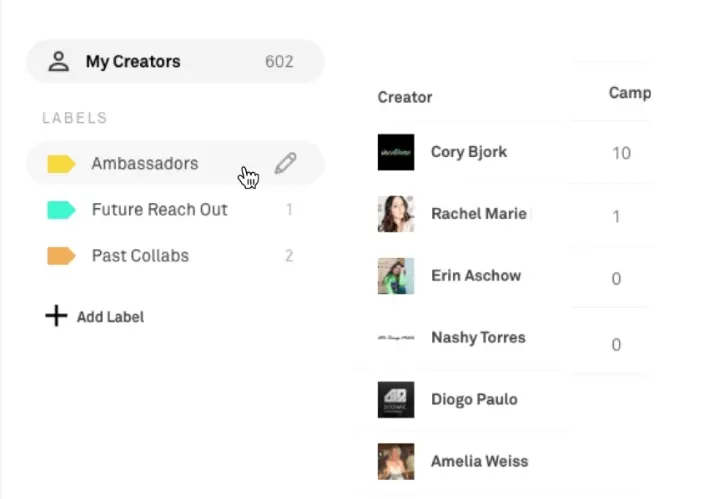Click the teal Future Reach Out tag icon

(61, 210)
